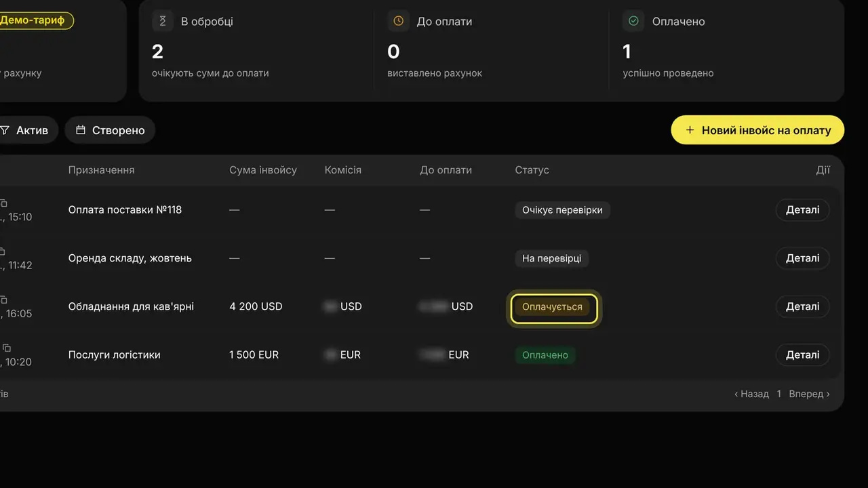Click the clock icon beside До оплати

[x=398, y=21]
